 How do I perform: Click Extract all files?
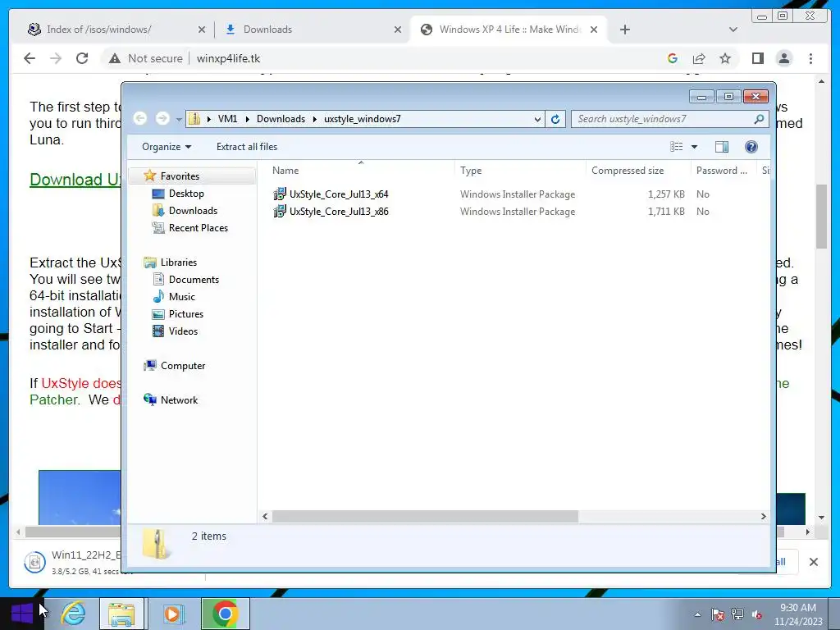(x=247, y=147)
